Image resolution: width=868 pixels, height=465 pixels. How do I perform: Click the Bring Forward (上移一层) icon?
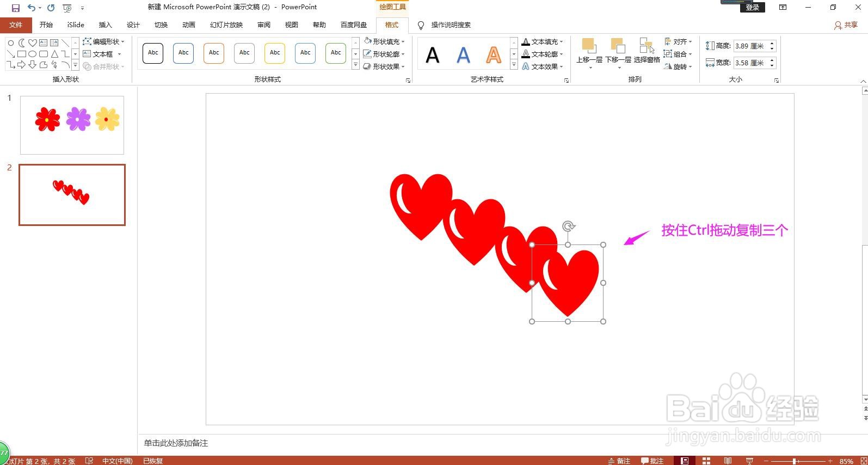pyautogui.click(x=589, y=46)
